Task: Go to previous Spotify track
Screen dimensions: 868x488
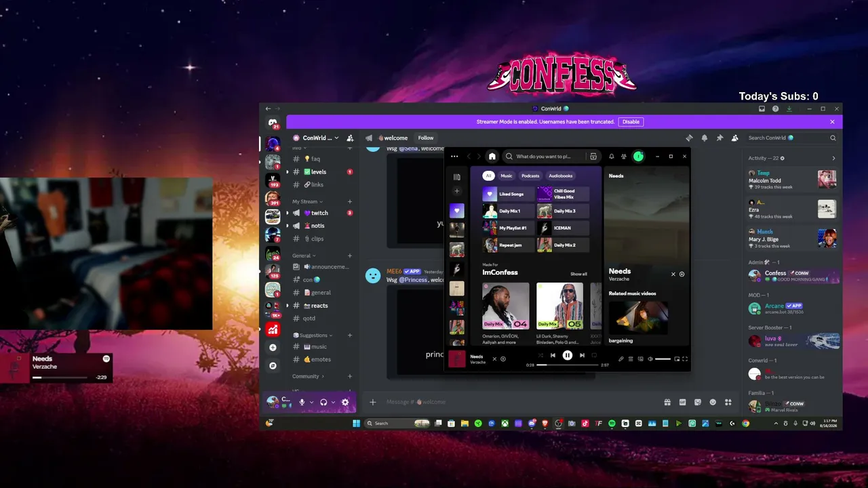Action: coord(553,355)
